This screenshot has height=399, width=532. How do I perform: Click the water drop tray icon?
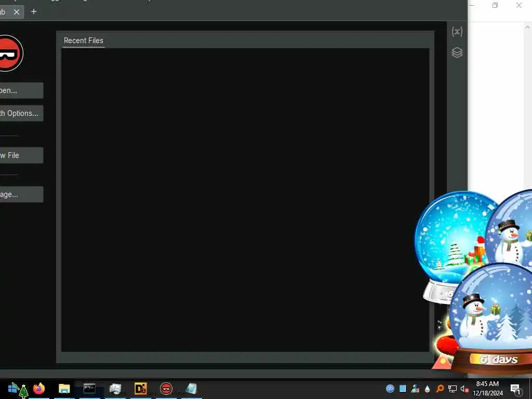(x=428, y=389)
